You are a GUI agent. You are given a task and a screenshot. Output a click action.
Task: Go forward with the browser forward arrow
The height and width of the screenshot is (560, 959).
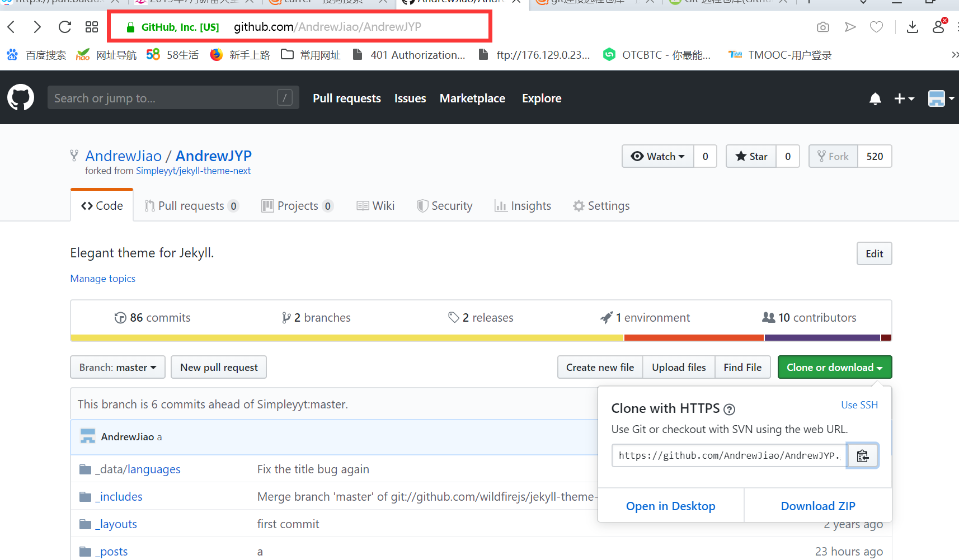click(x=37, y=27)
